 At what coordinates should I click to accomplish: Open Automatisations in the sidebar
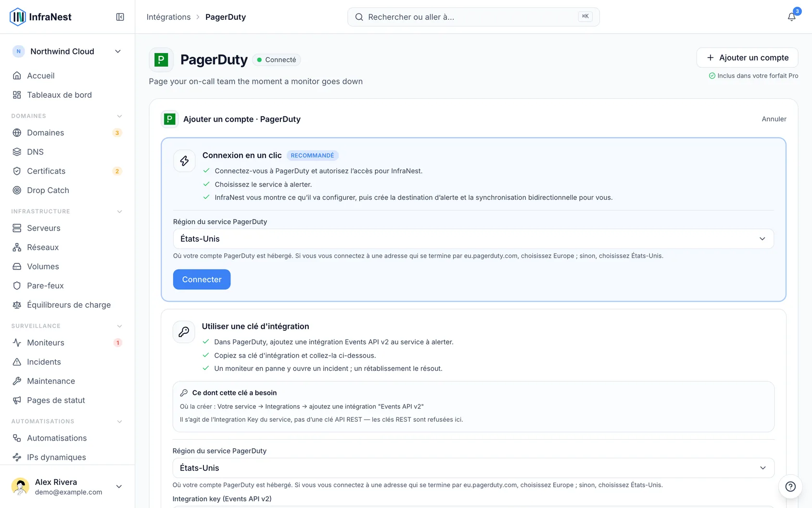click(67, 438)
